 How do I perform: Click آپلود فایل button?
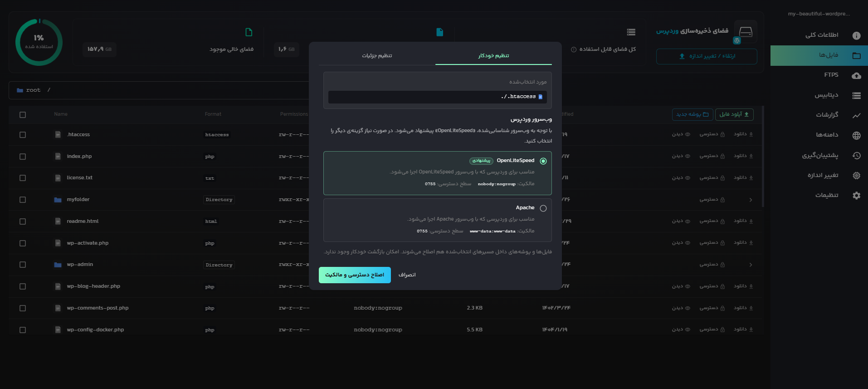click(x=734, y=114)
